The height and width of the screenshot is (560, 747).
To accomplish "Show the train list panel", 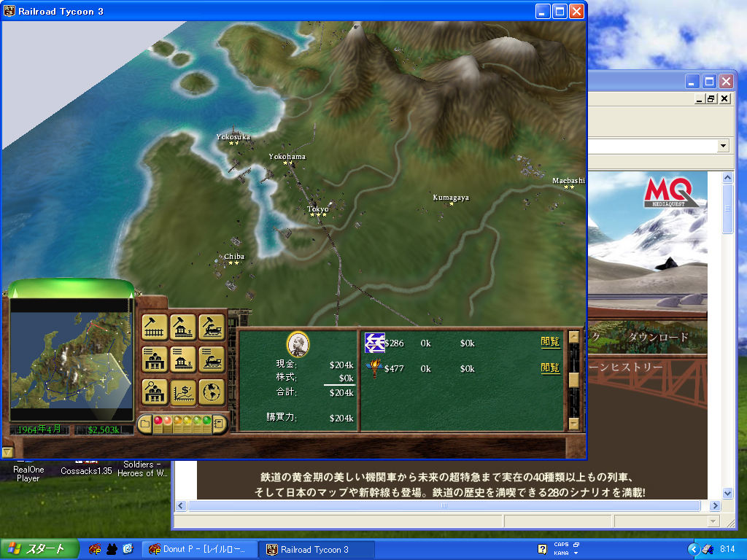I will pyautogui.click(x=212, y=359).
